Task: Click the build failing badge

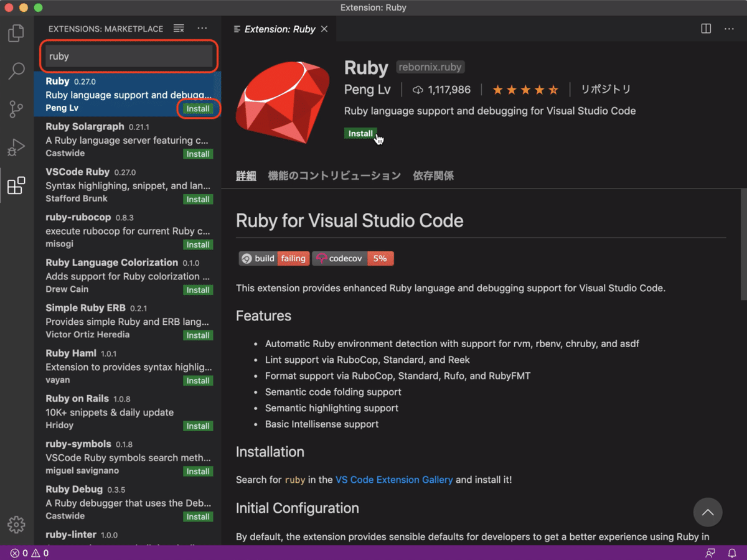Action: [274, 258]
